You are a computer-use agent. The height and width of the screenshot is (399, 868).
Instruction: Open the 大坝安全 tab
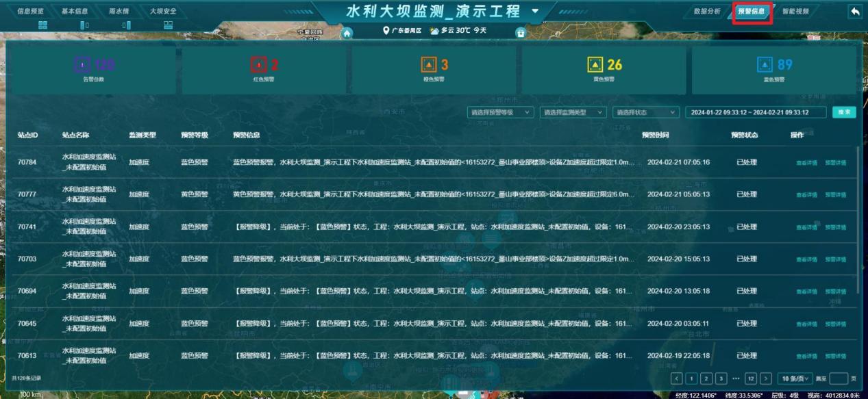163,11
